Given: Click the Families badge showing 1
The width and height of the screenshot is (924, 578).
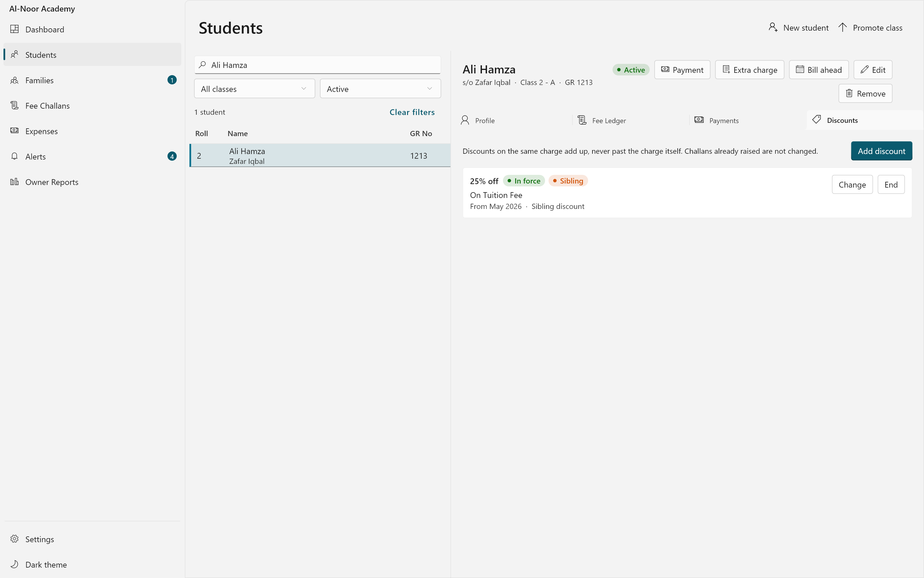Looking at the screenshot, I should (x=172, y=80).
